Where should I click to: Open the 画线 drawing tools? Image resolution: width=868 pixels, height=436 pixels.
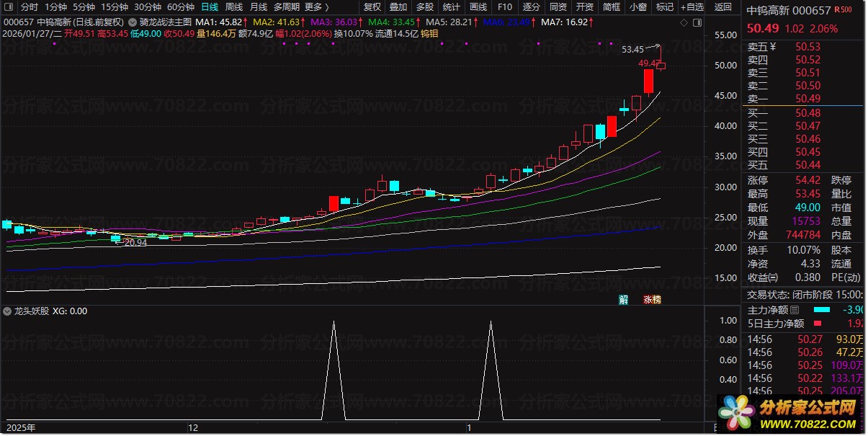(478, 6)
